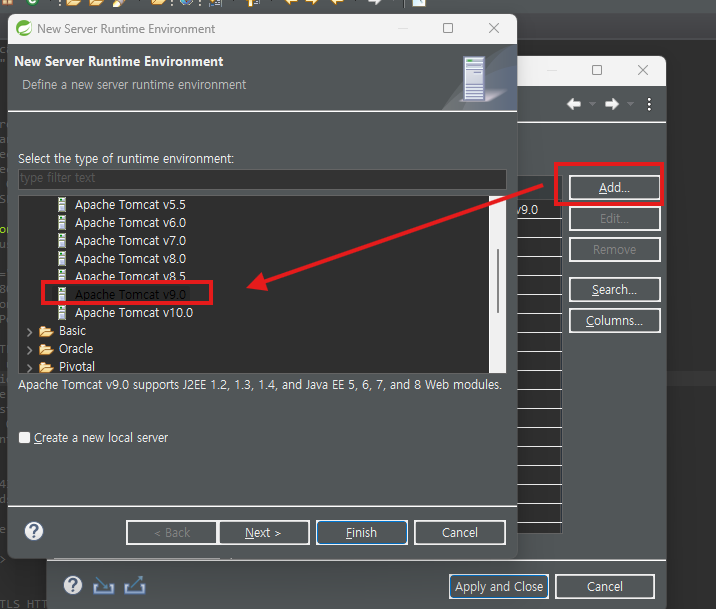Image resolution: width=716 pixels, height=609 pixels.
Task: Click Columns in the Preferences window
Action: [614, 320]
